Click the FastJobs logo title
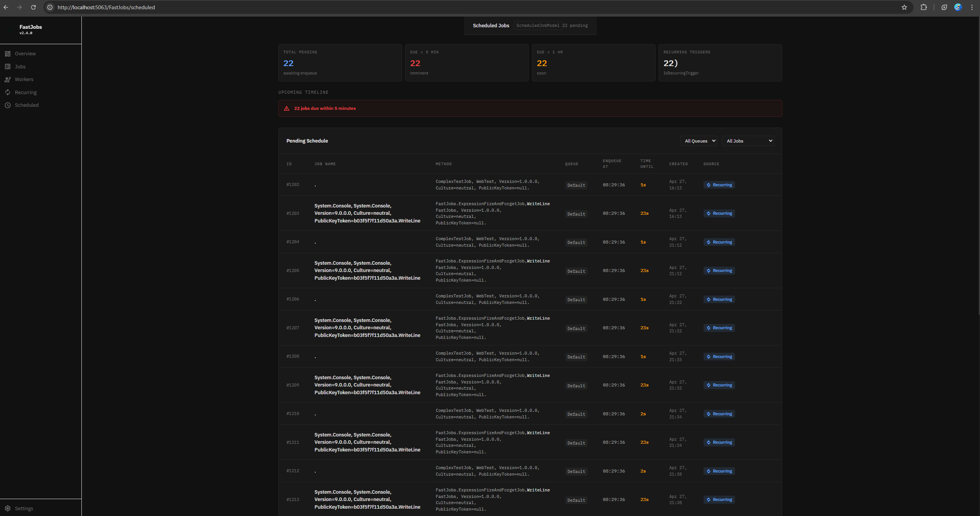Viewport: 980px width, 516px height. [x=31, y=27]
